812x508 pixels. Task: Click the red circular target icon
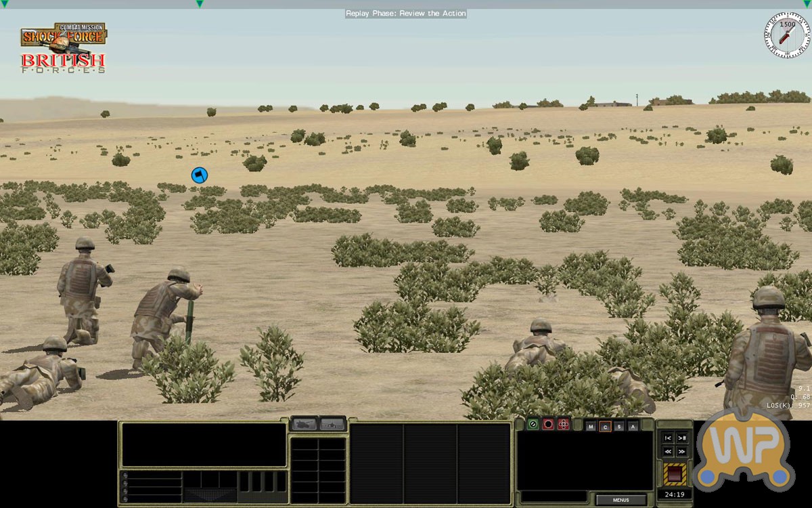548,425
